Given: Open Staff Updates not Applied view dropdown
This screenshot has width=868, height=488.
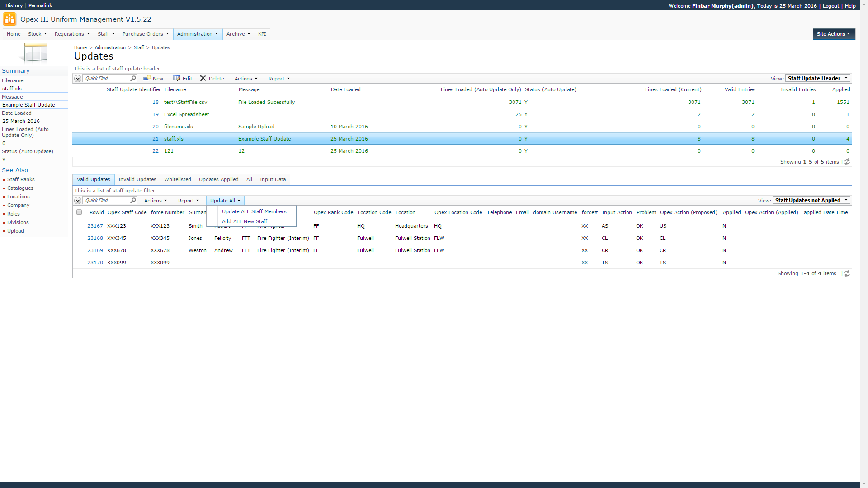Looking at the screenshot, I should pyautogui.click(x=811, y=200).
